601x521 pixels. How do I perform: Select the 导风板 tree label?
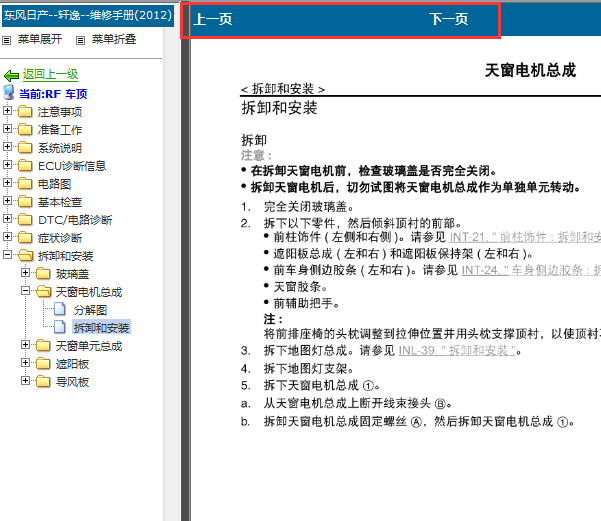pos(72,382)
